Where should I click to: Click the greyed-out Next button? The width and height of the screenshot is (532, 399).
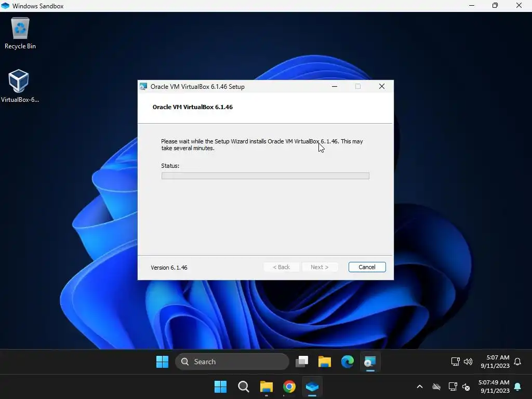(x=320, y=267)
